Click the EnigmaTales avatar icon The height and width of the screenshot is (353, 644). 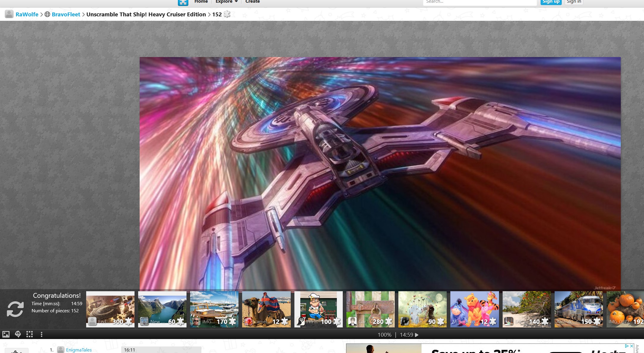pos(61,350)
